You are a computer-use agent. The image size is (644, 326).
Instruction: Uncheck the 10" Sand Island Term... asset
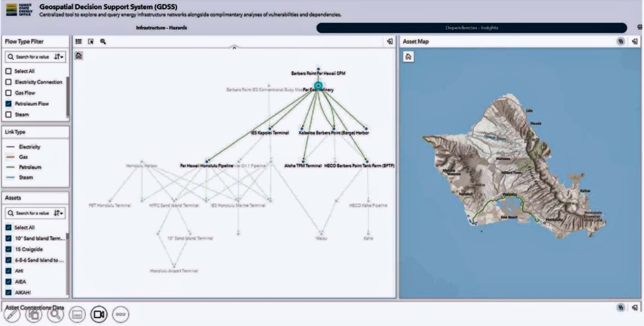pos(8,239)
